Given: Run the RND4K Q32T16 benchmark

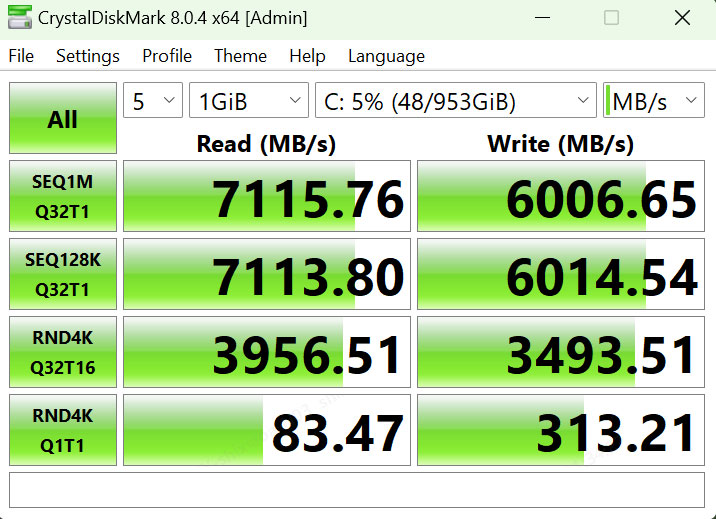Looking at the screenshot, I should pyautogui.click(x=62, y=352).
